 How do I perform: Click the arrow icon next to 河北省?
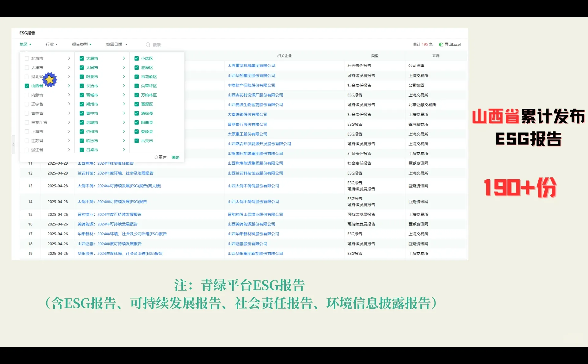pyautogui.click(x=69, y=76)
